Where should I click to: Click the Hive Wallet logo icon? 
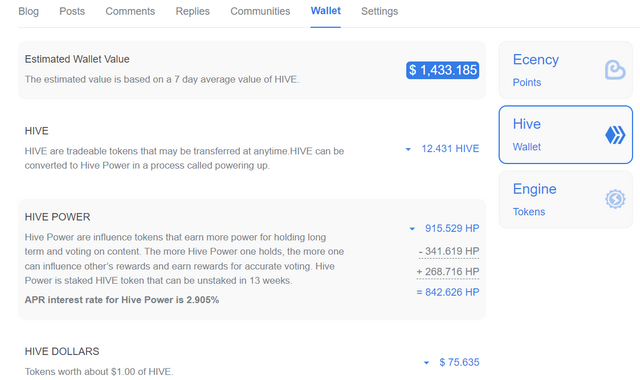coord(615,135)
